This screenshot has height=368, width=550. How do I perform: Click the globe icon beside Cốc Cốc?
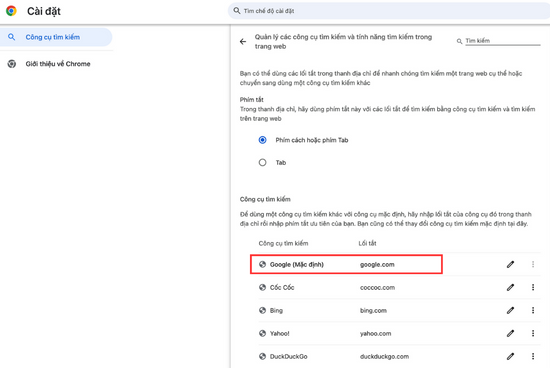click(262, 287)
